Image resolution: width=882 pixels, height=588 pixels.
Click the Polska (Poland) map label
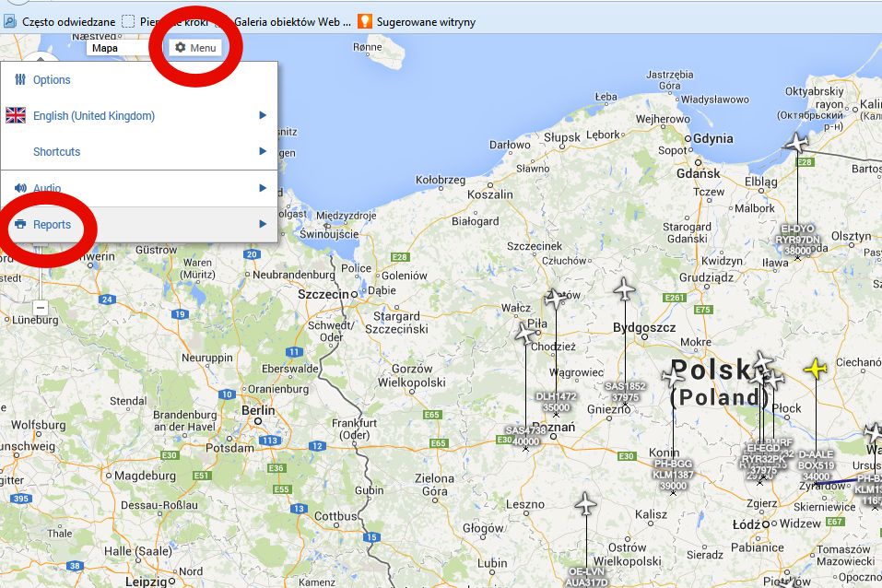(719, 382)
